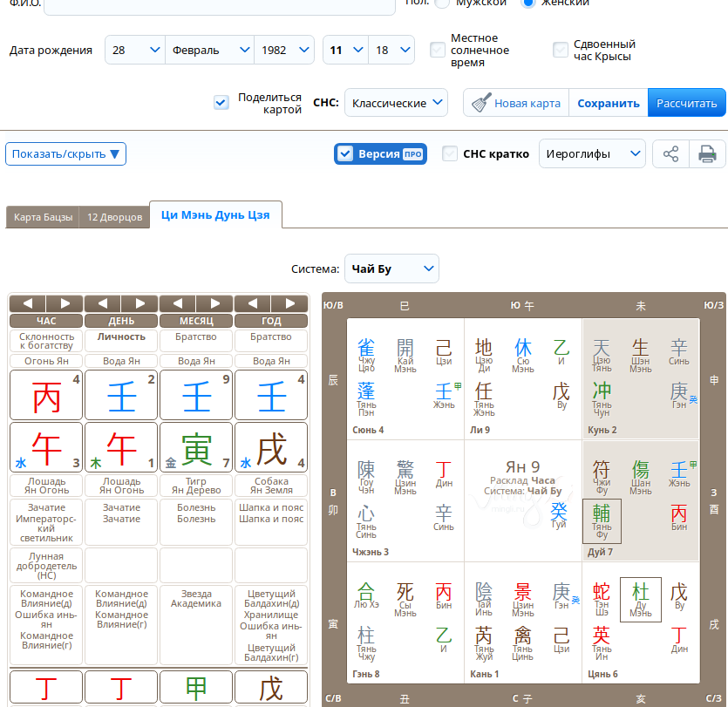
Task: Click the Тигр Ян Дерево cell
Action: pyautogui.click(x=196, y=486)
